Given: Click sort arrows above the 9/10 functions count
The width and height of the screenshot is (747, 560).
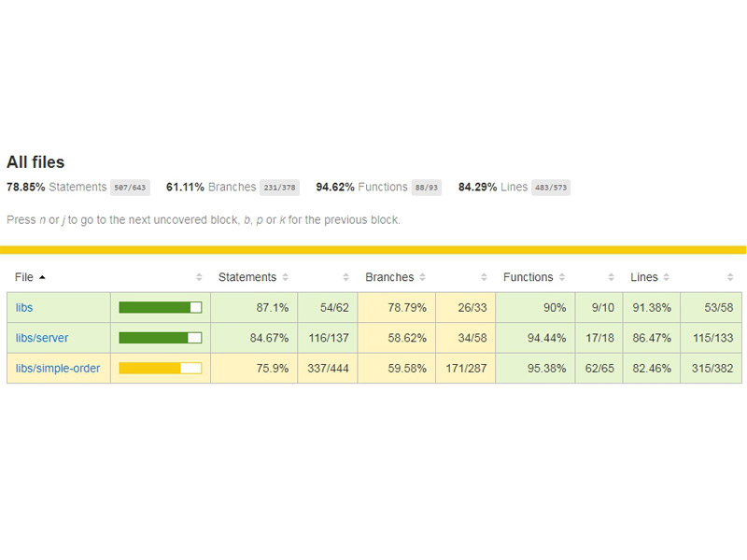Looking at the screenshot, I should point(612,277).
